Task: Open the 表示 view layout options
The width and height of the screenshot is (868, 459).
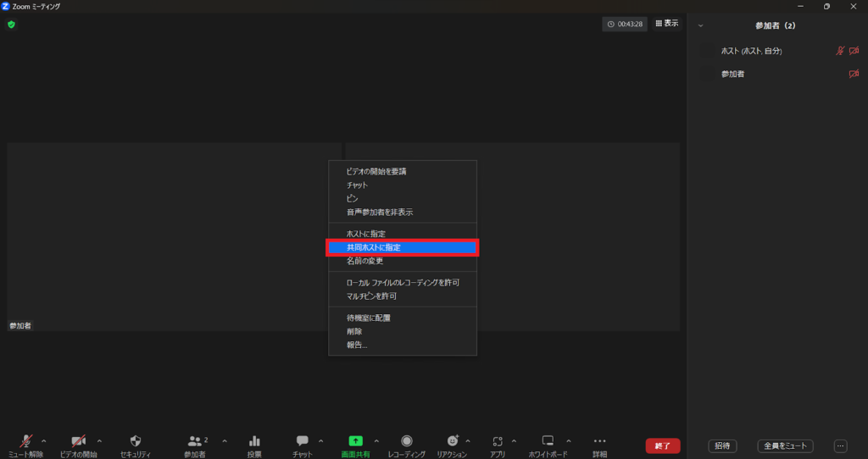Action: click(x=666, y=24)
